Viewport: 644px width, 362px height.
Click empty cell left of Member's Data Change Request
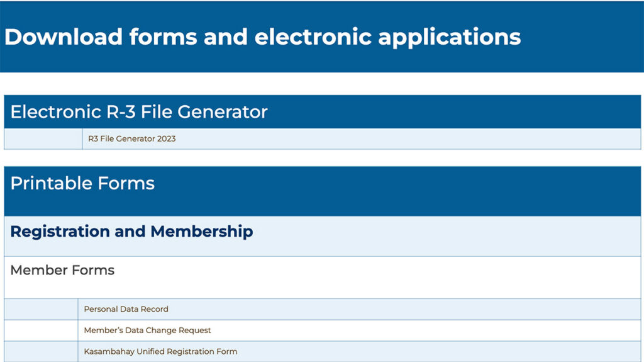tap(41, 331)
